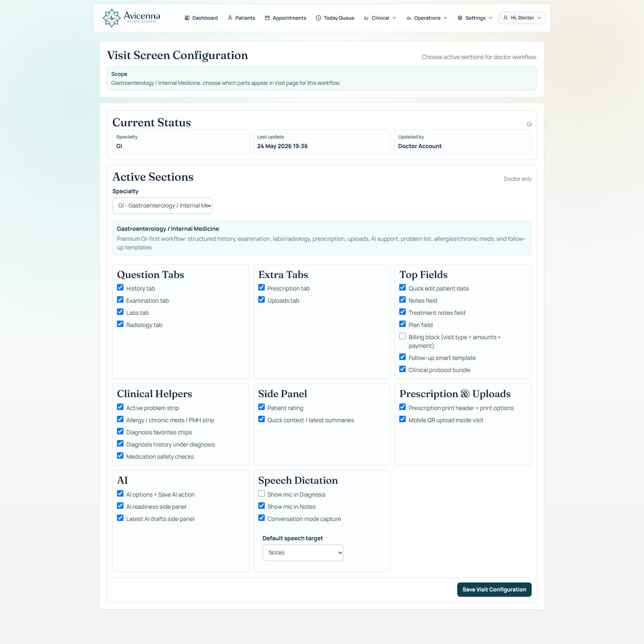This screenshot has width=644, height=644.
Task: Toggle Follow-up smart template
Action: click(402, 357)
